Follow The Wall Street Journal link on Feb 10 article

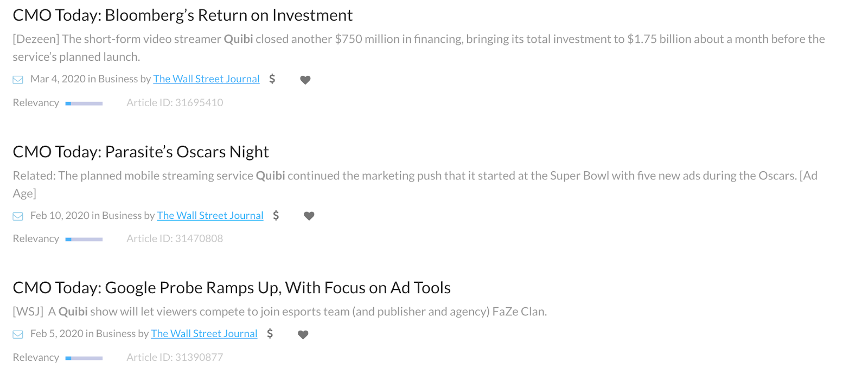(x=210, y=216)
